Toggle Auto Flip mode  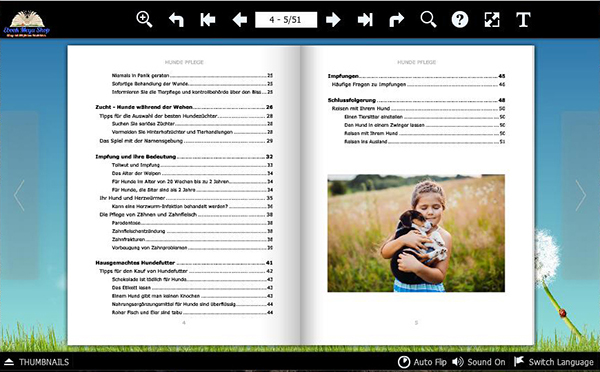pyautogui.click(x=422, y=362)
